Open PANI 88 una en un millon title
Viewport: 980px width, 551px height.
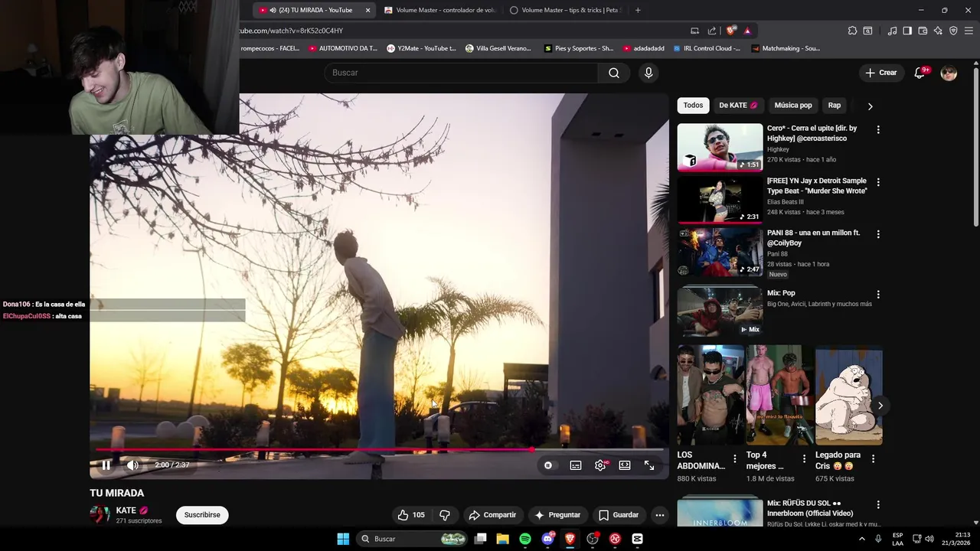813,238
